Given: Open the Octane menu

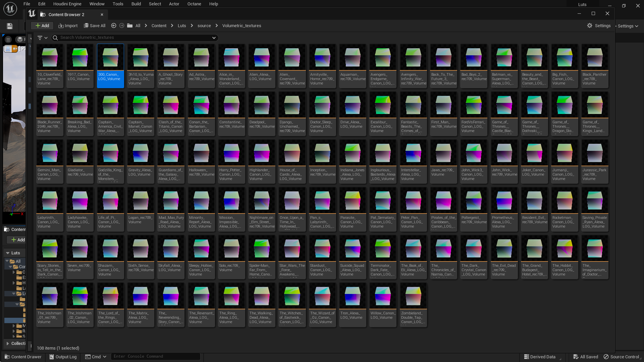Looking at the screenshot, I should click(x=194, y=4).
